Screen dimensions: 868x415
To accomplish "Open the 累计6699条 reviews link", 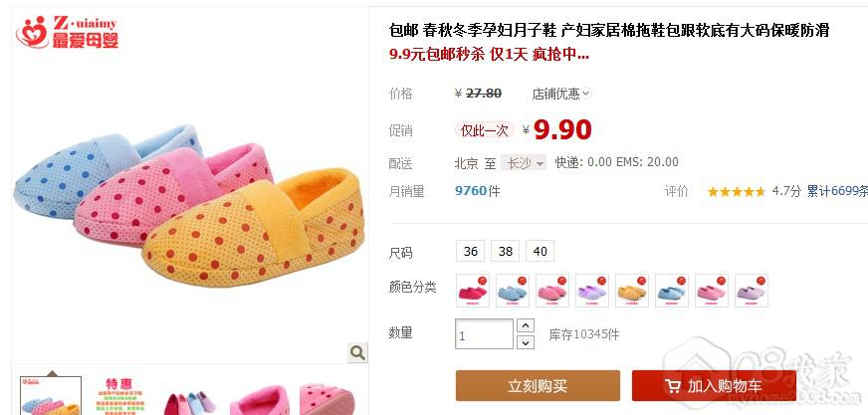I will click(x=837, y=191).
